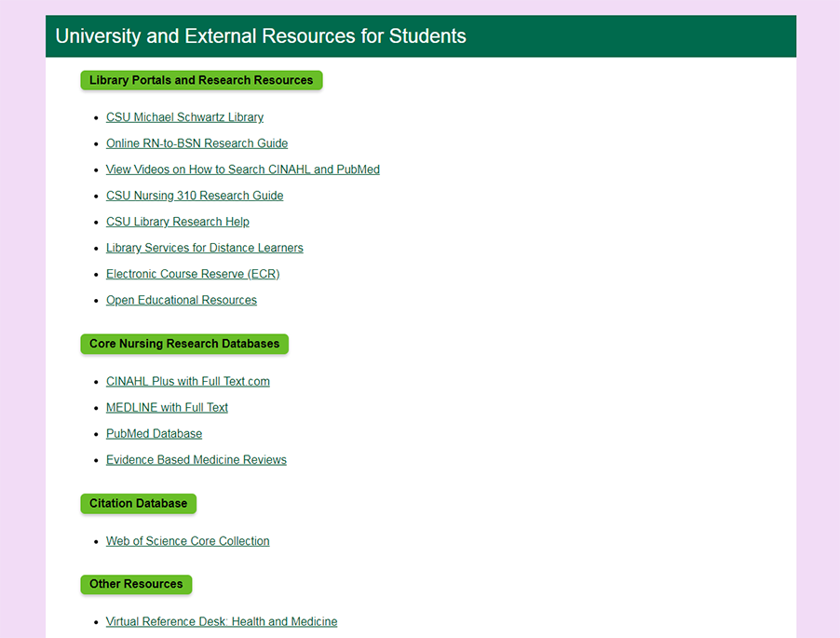Open the Online RN-to-BSN Research Guide

[196, 143]
